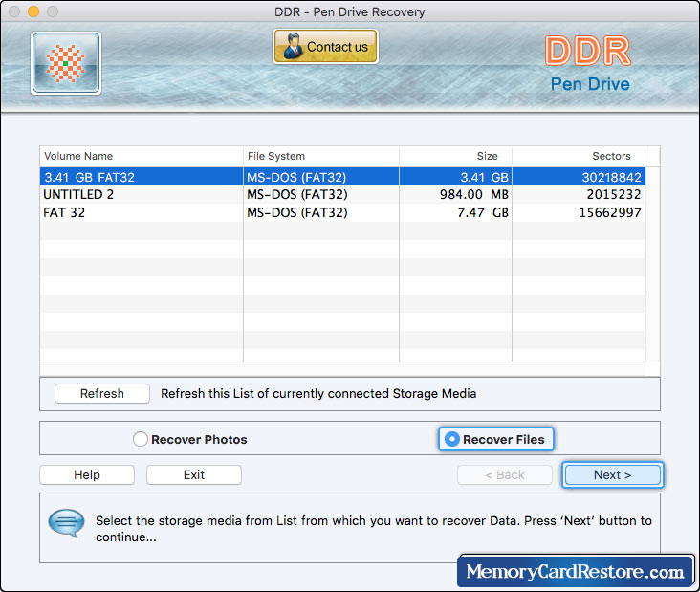Select the 3.41 GB FAT32 volume row
The image size is (700, 592).
click(343, 177)
